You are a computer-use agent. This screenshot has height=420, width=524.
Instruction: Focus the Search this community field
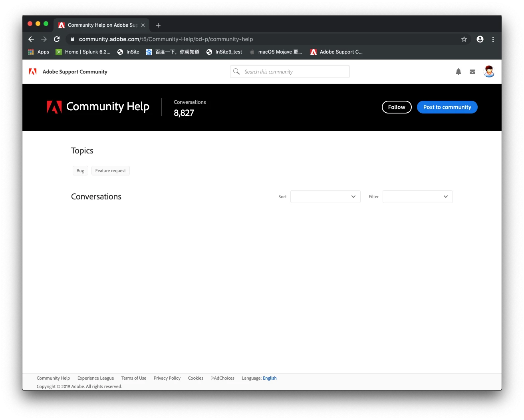[290, 72]
